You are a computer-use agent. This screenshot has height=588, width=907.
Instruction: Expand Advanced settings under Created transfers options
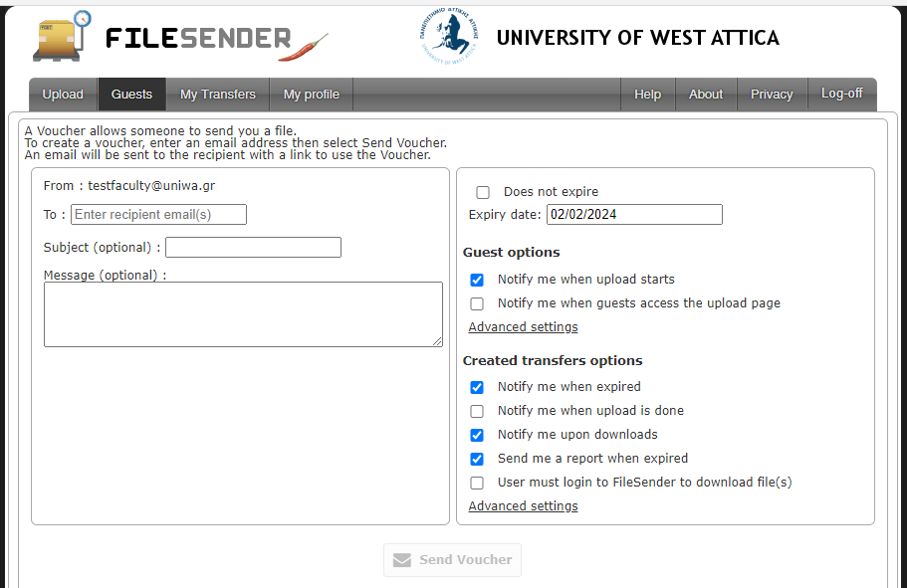point(523,506)
